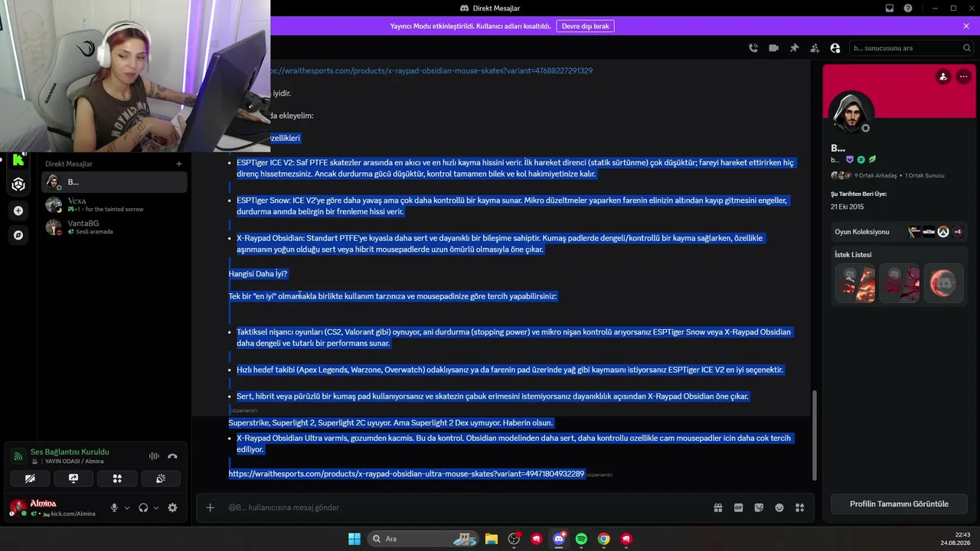Switch to Discord taskbar icon
The width and height of the screenshot is (980, 551).
(559, 539)
